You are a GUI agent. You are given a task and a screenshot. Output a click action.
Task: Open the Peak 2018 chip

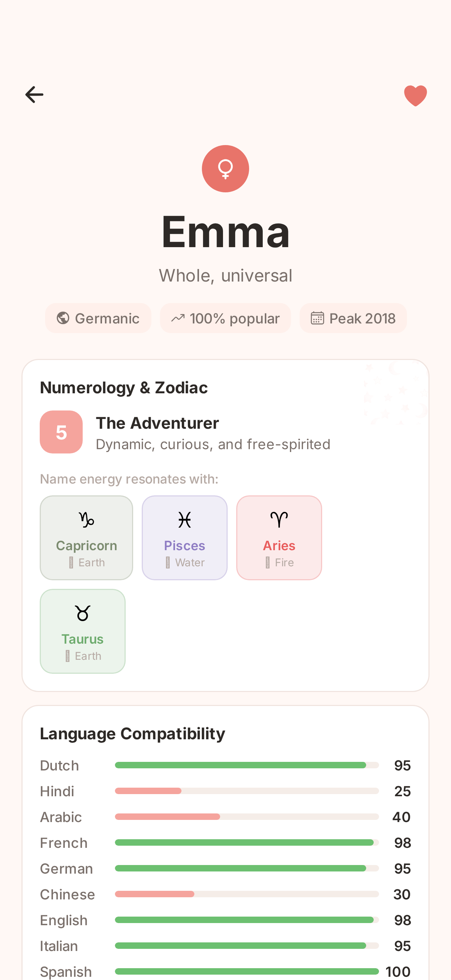click(x=353, y=318)
